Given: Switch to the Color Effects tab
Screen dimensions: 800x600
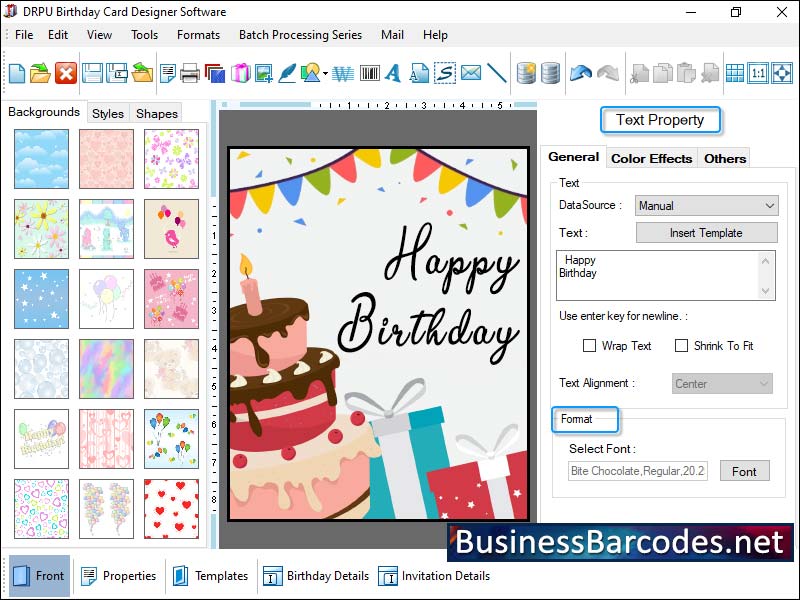Looking at the screenshot, I should pyautogui.click(x=651, y=158).
